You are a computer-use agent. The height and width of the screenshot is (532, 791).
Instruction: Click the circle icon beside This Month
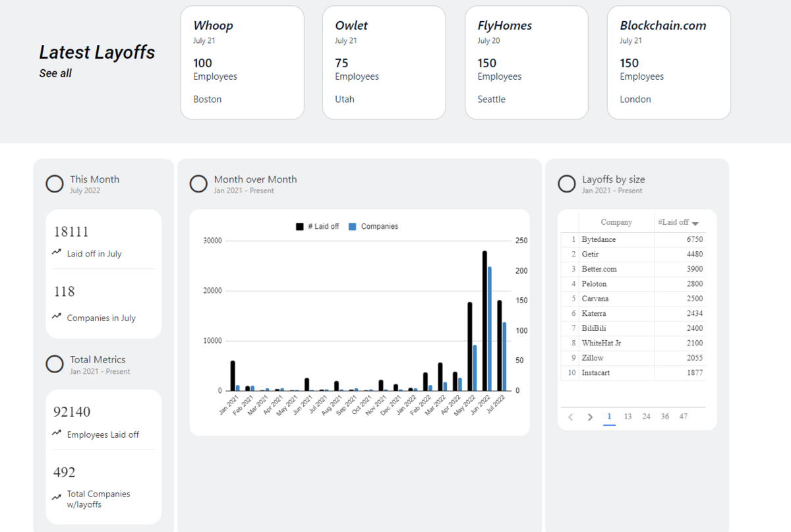[55, 184]
